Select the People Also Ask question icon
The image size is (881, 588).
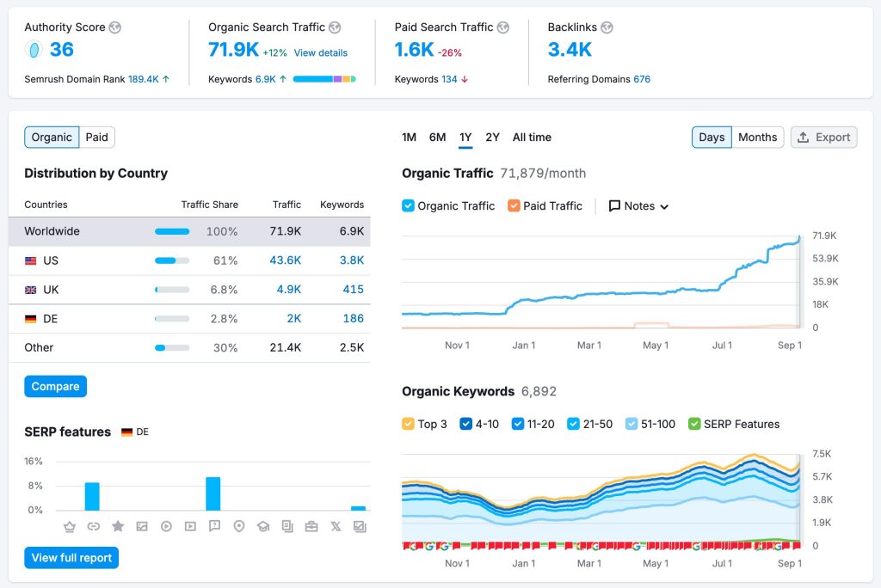214,526
